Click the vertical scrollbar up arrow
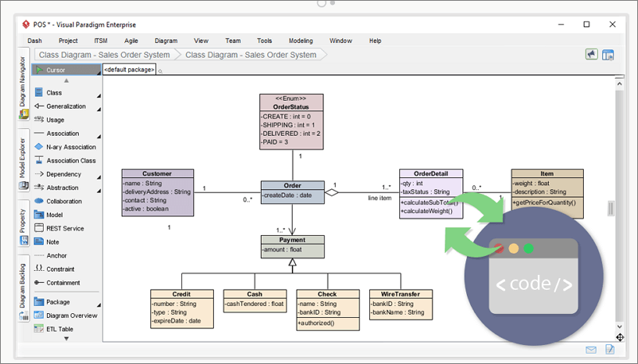638x364 pixels. coord(619,83)
